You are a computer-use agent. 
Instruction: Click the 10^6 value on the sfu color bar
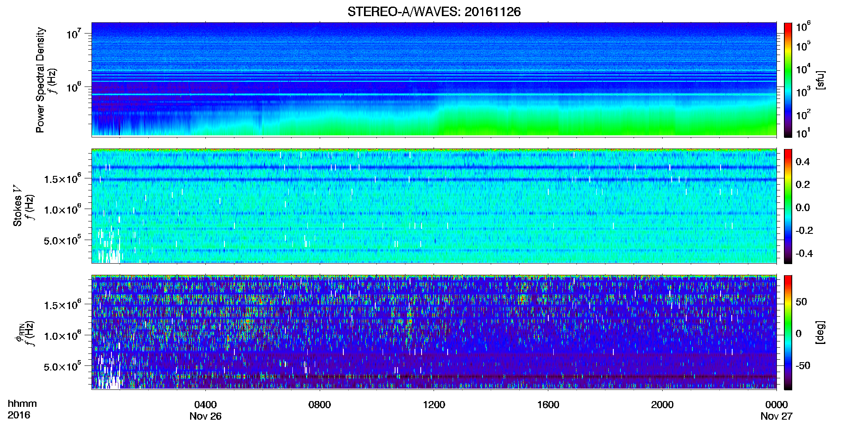(803, 27)
